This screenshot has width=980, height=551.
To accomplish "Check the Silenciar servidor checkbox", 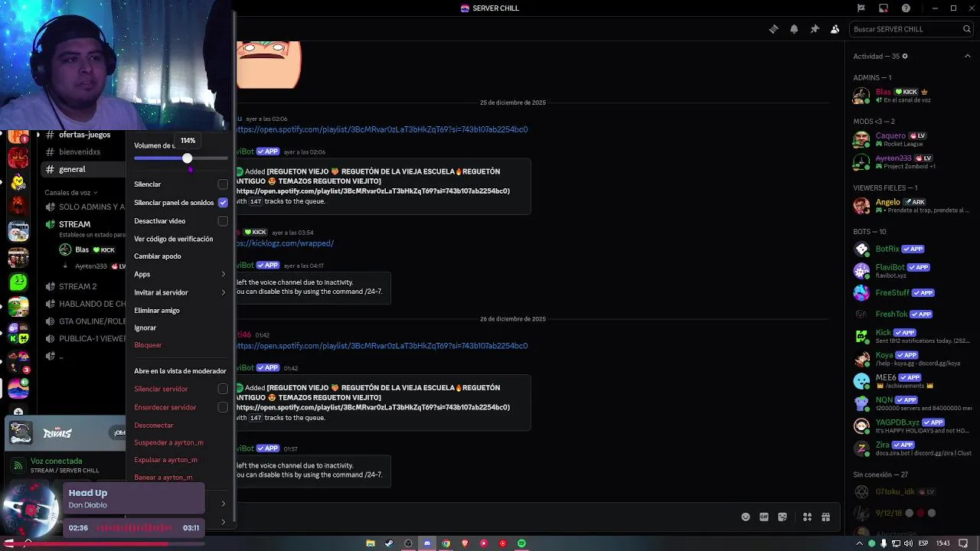I will (223, 389).
